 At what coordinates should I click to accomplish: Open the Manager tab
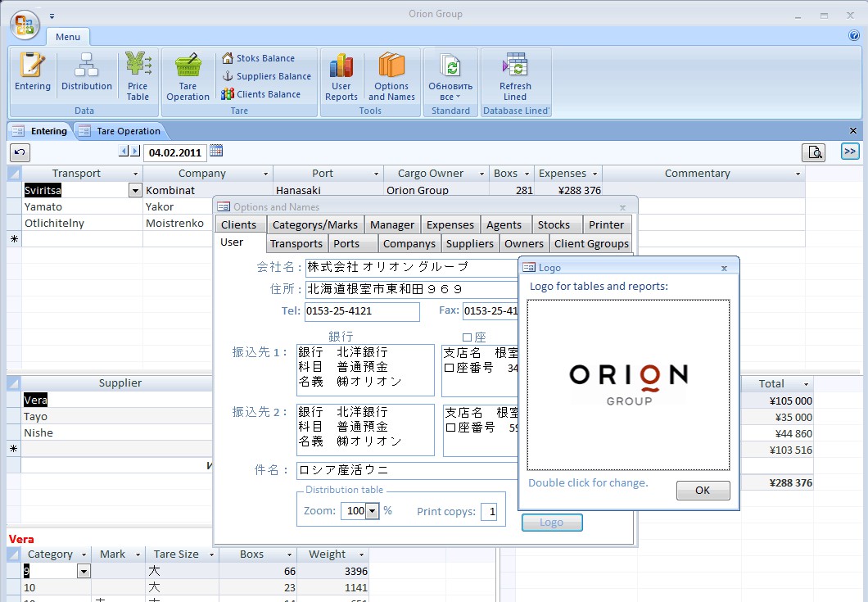coord(392,225)
